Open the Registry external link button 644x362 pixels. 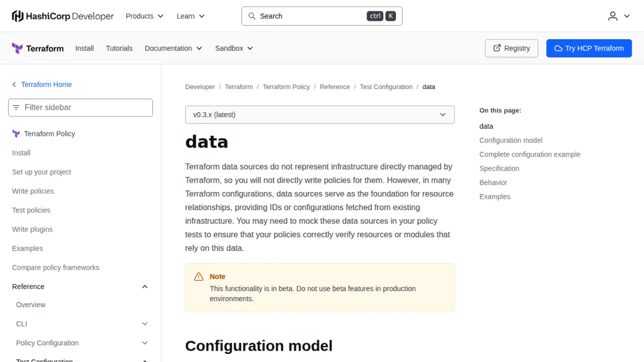pos(511,48)
